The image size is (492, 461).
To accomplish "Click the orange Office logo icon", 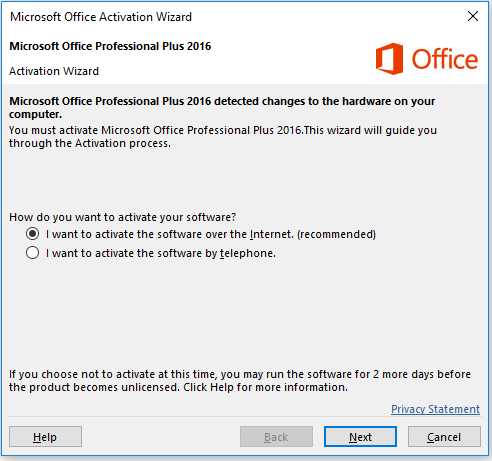I will [x=389, y=59].
